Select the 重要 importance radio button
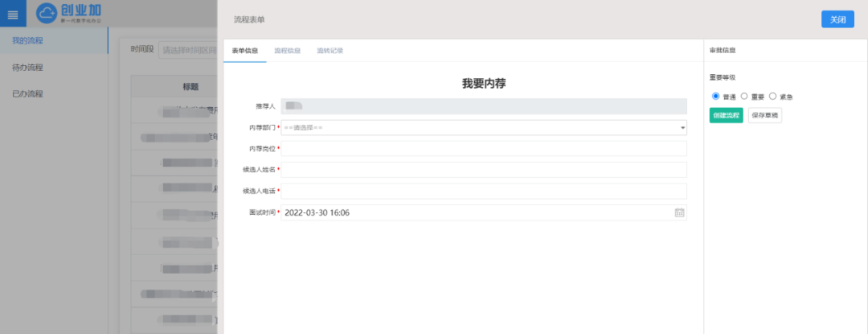The height and width of the screenshot is (334, 868). coord(744,97)
